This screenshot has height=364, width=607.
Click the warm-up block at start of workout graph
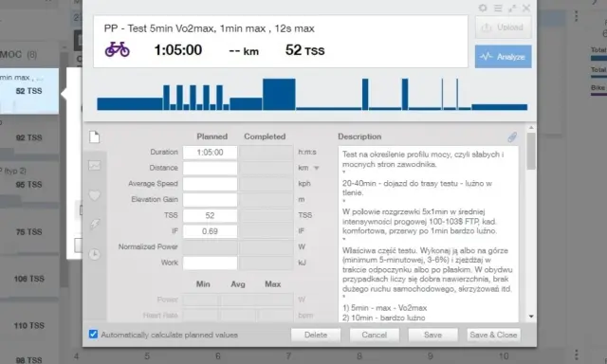point(130,104)
